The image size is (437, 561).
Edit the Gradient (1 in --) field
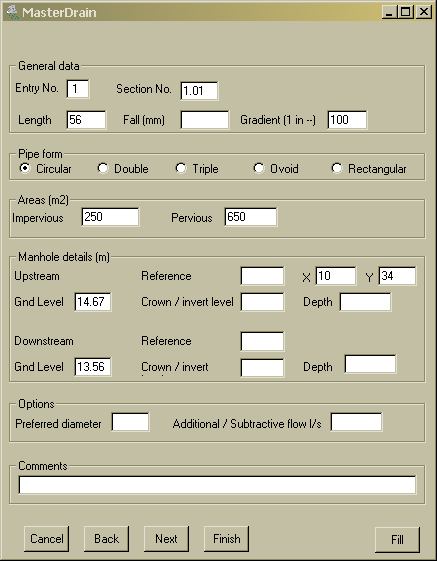tap(347, 120)
